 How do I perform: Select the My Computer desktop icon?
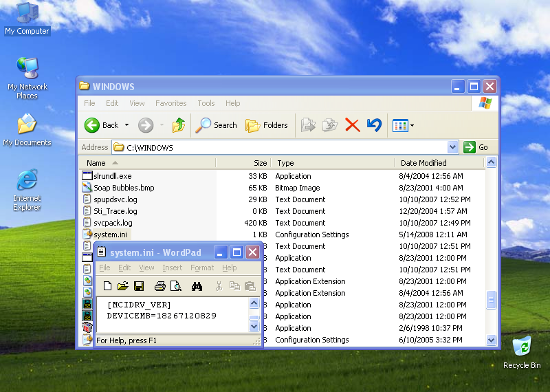click(27, 19)
